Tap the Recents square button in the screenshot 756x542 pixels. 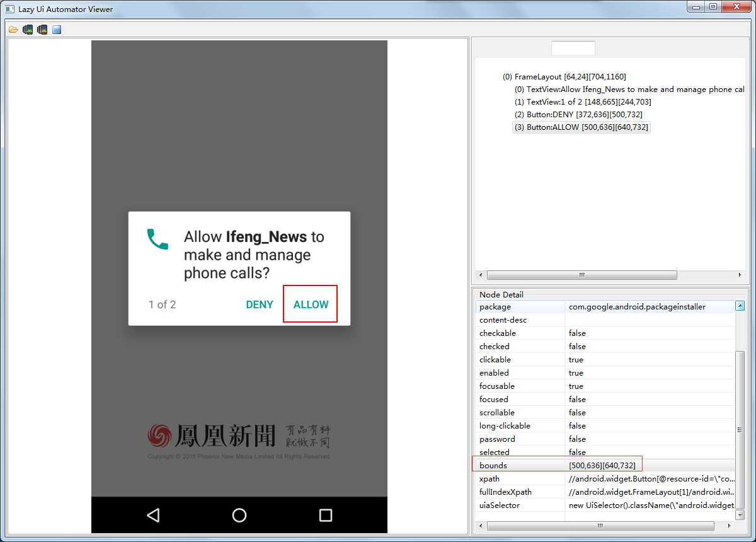(325, 515)
